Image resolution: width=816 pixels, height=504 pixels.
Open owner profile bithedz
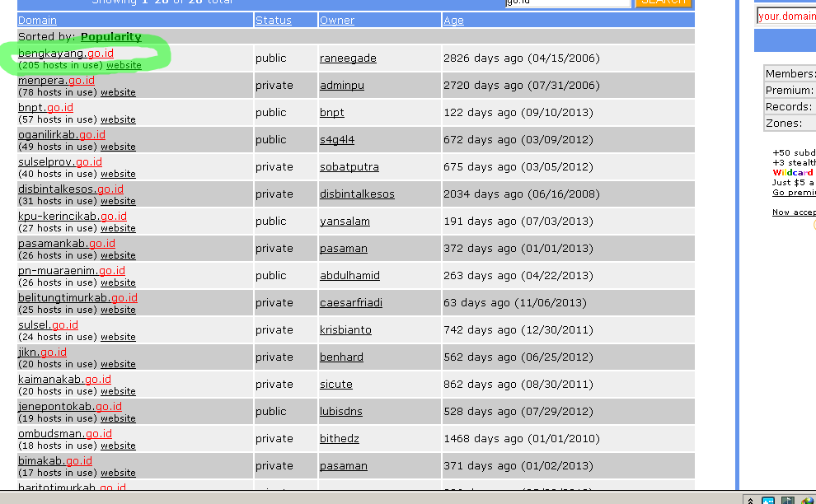[340, 438]
